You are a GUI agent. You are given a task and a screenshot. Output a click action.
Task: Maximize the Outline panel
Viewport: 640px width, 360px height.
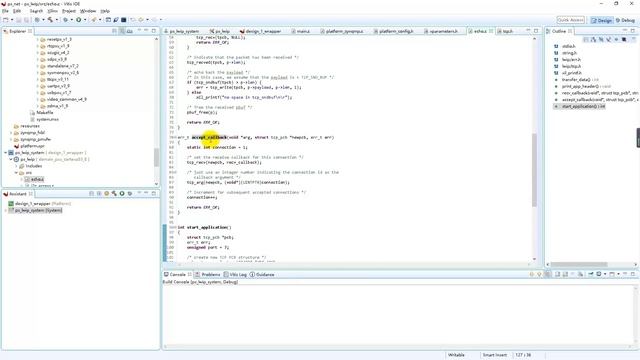[633, 31]
